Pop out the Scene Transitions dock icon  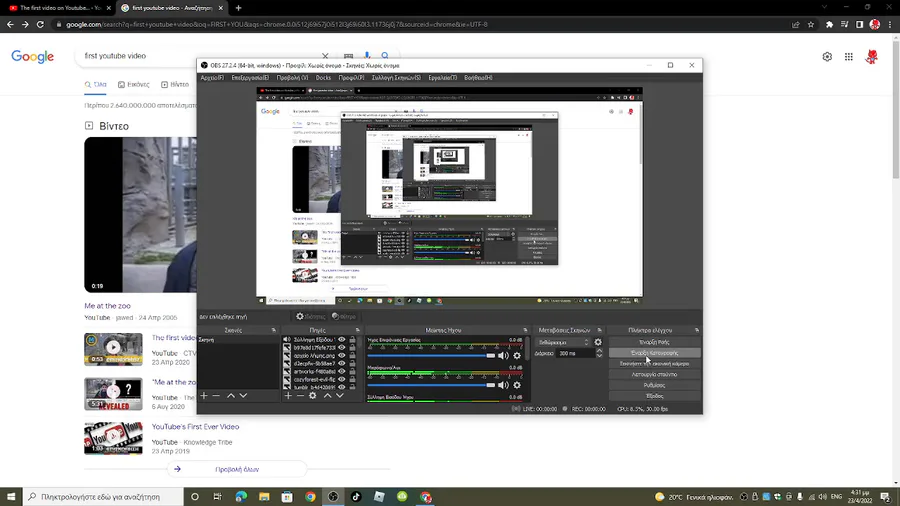(x=600, y=330)
